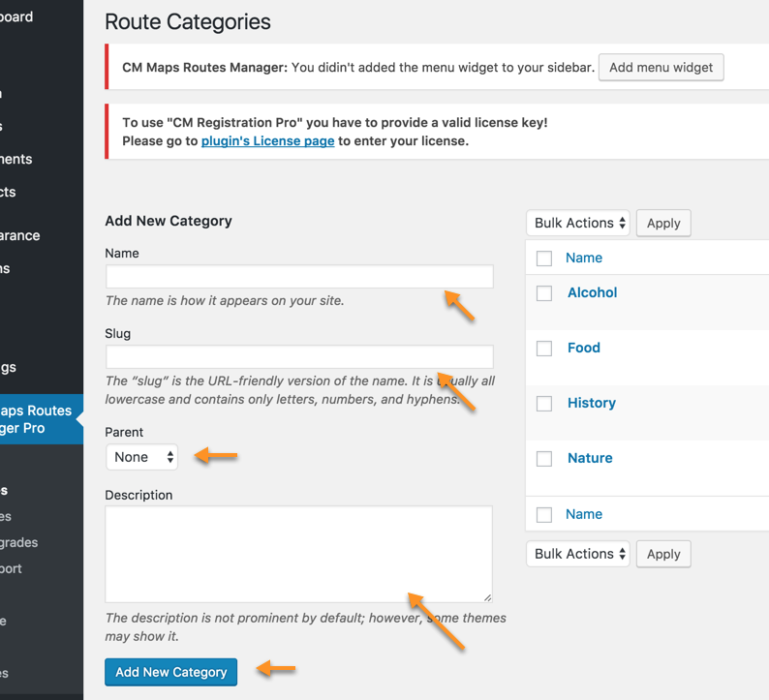Focus the category Name input field
The height and width of the screenshot is (700, 769).
(299, 277)
